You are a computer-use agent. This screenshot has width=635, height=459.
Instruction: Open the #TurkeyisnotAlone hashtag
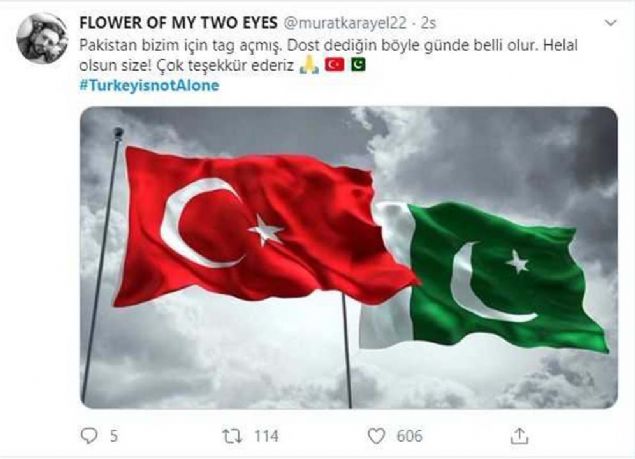pos(149,85)
